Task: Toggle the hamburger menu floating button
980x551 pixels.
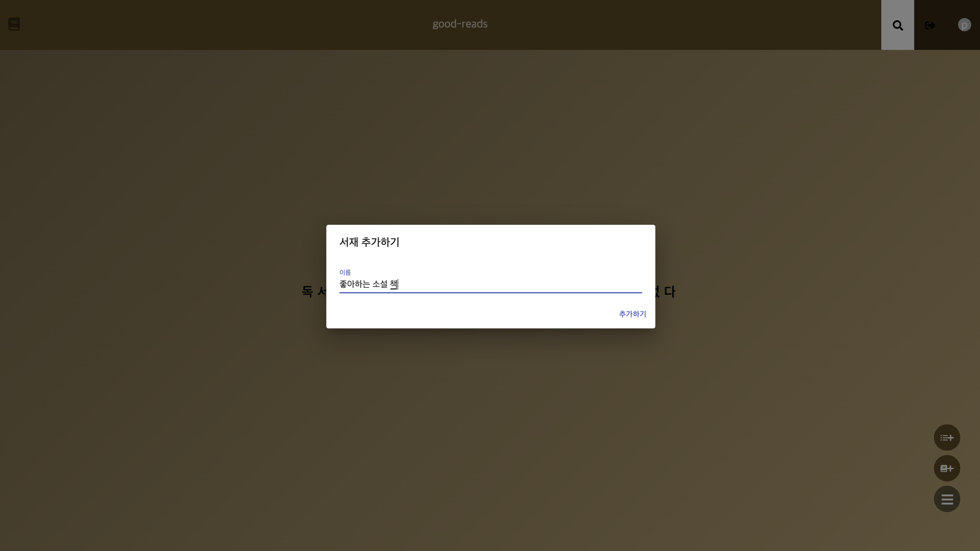Action: tap(947, 499)
